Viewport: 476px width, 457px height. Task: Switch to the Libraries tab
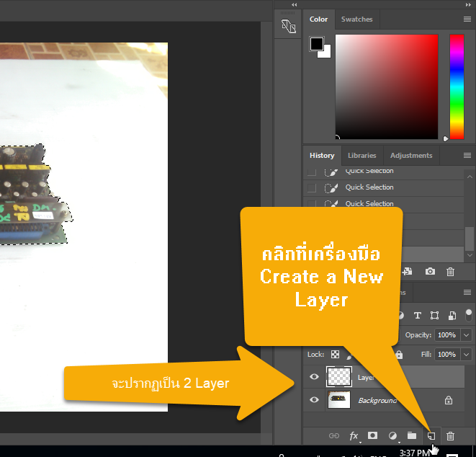362,155
